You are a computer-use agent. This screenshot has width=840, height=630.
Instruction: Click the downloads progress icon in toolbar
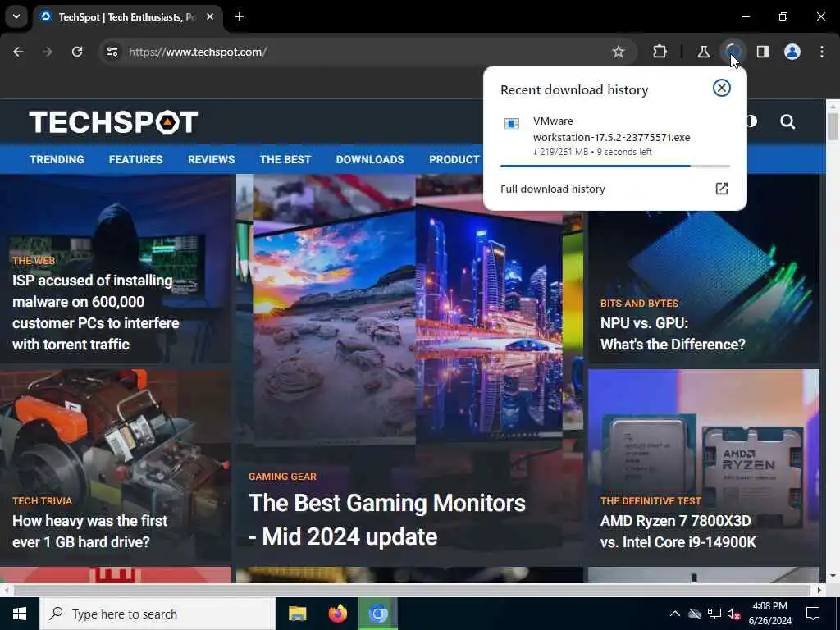point(733,52)
